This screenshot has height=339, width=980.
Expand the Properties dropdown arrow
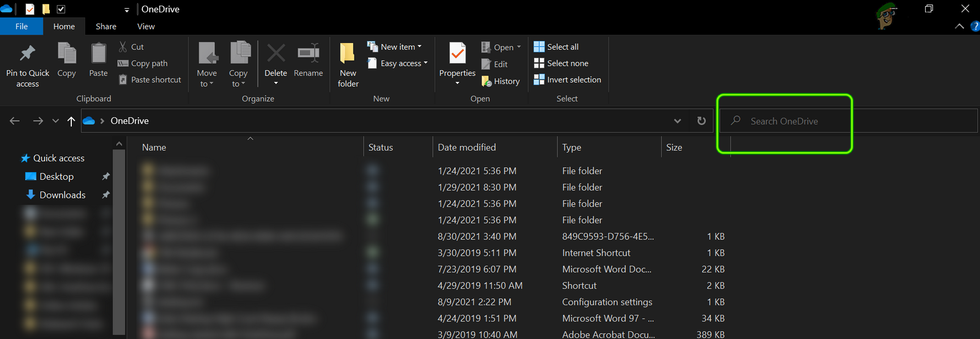(x=457, y=84)
